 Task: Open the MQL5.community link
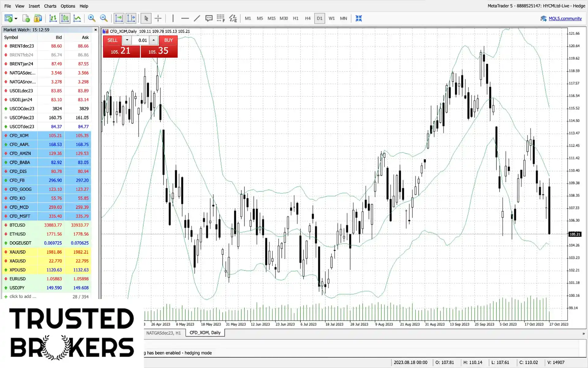click(x=565, y=18)
